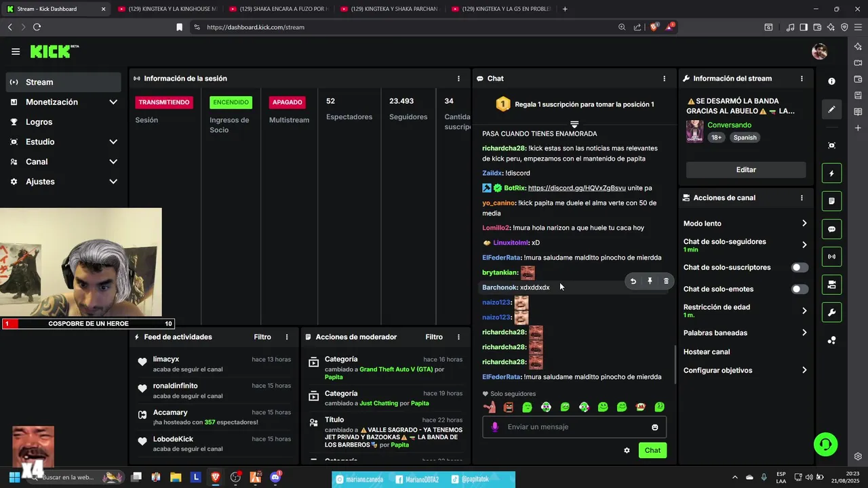Open chat settings gear next to Chat button
This screenshot has width=868, height=488.
tap(627, 450)
